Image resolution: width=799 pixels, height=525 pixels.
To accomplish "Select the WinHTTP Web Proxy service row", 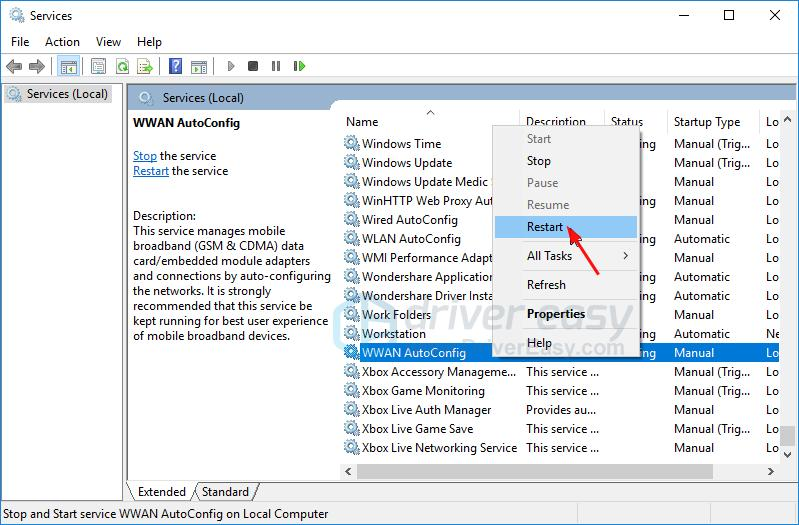I will click(x=427, y=201).
